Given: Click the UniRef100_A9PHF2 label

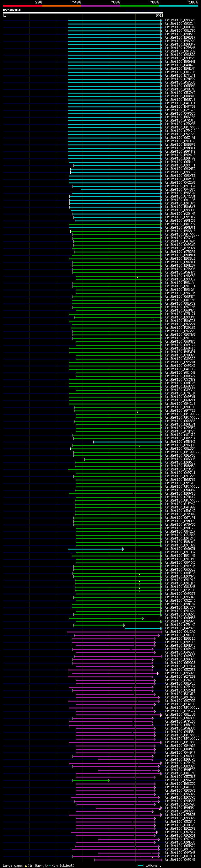Looking at the screenshot, I should (x=180, y=152).
